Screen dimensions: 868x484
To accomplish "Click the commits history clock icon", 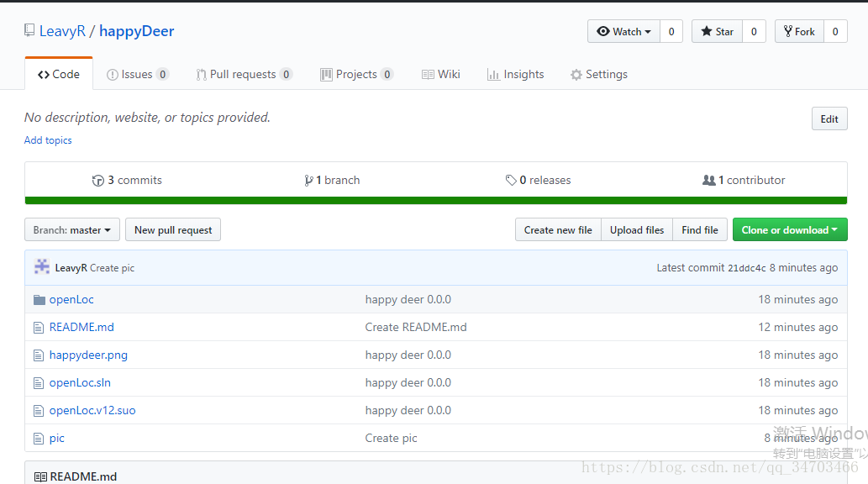I will [98, 181].
